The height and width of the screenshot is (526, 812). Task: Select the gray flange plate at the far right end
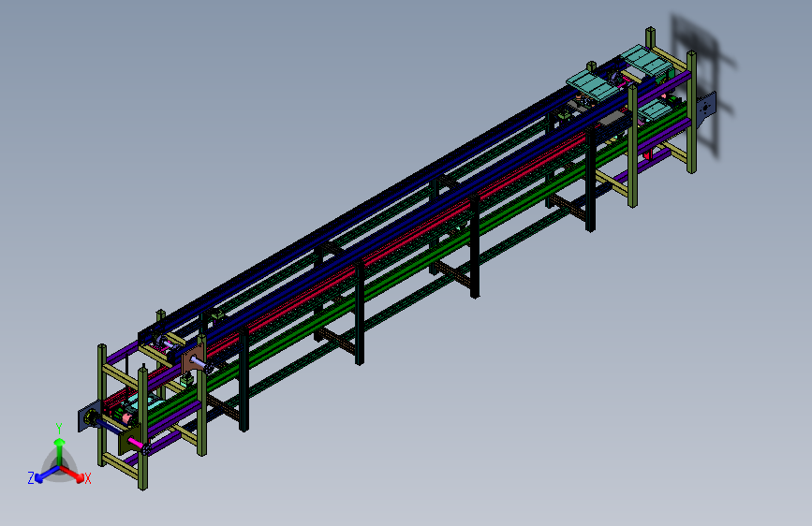(705, 110)
